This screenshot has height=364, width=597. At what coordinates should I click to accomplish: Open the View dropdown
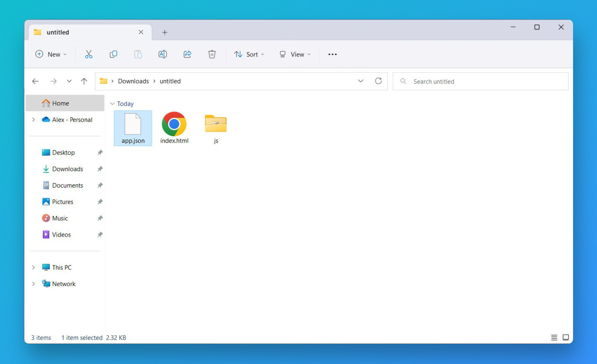tap(294, 54)
